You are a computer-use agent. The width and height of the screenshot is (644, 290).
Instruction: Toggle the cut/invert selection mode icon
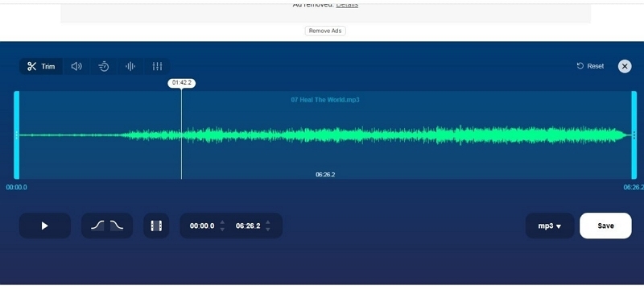pos(156,226)
